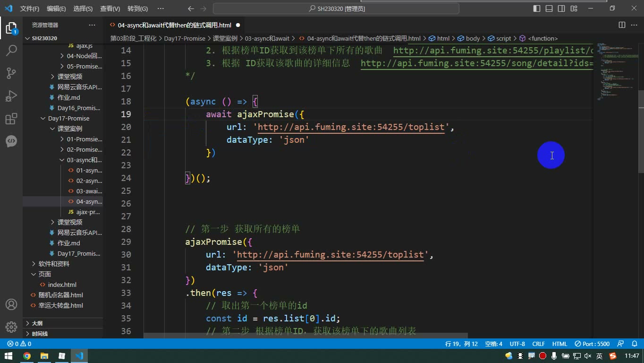Follow the toplist URL on line 20
The image size is (644, 363).
click(x=351, y=127)
